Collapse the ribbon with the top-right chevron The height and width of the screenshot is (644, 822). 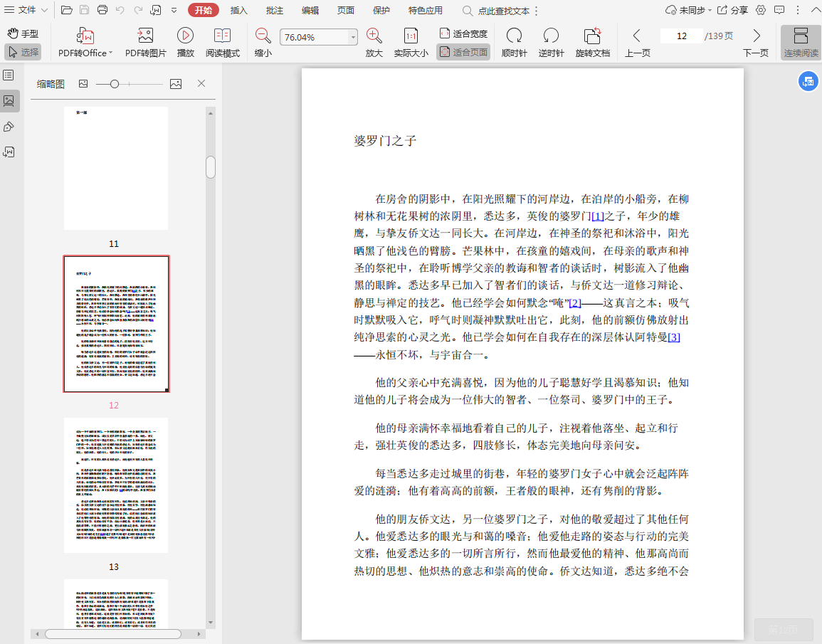(x=814, y=10)
